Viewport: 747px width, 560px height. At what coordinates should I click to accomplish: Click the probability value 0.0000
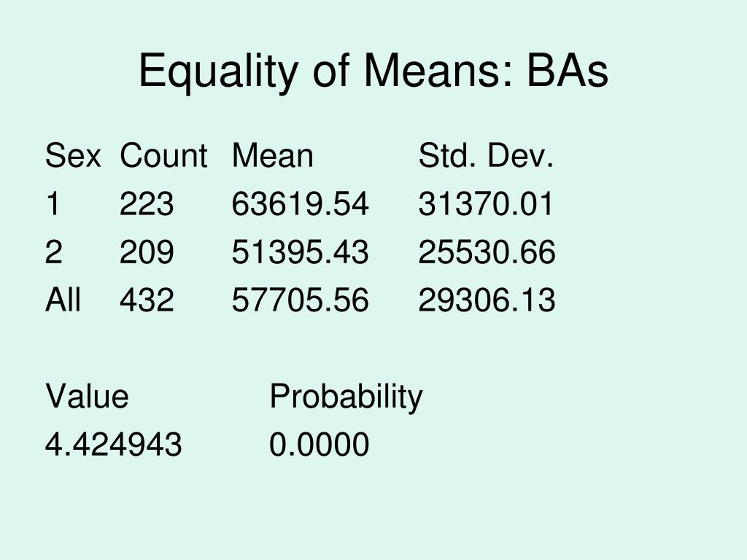[x=320, y=444]
